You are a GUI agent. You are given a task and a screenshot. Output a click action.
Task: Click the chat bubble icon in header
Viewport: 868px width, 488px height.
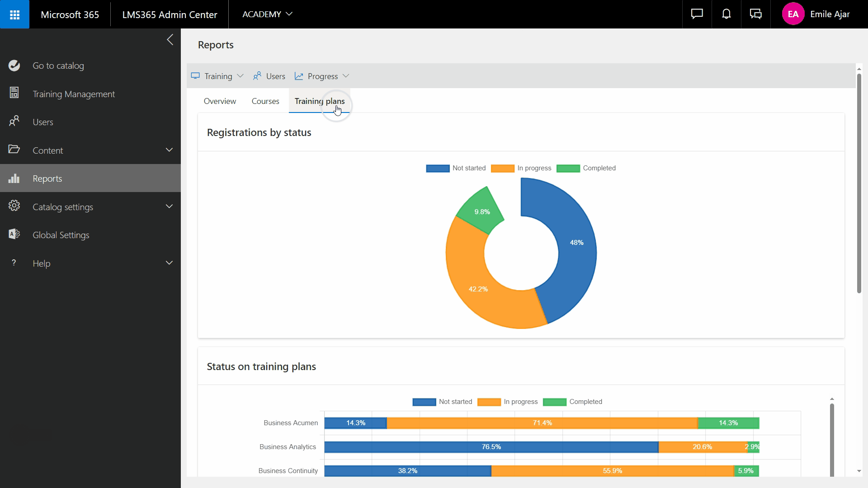click(x=697, y=14)
